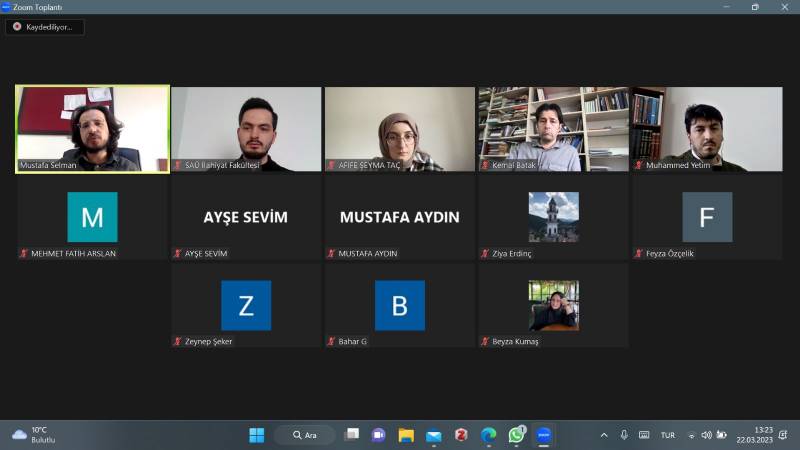Open the Windows Start menu
800x450 pixels.
click(x=257, y=435)
